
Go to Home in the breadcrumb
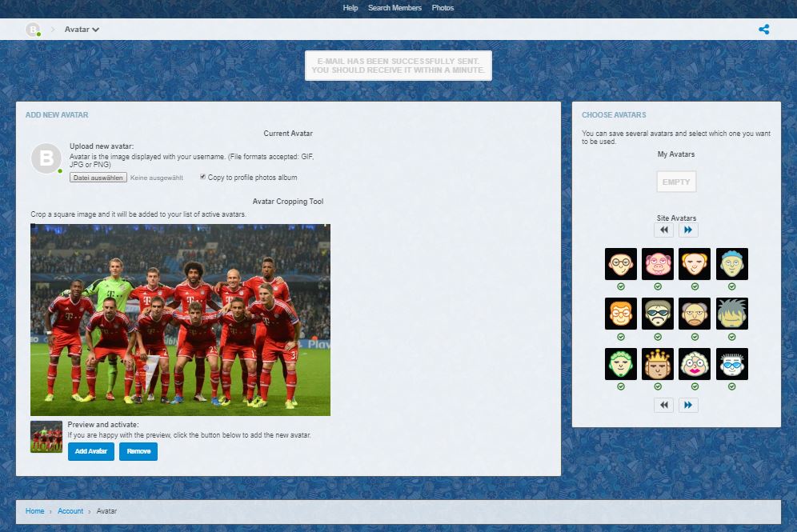pyautogui.click(x=34, y=511)
